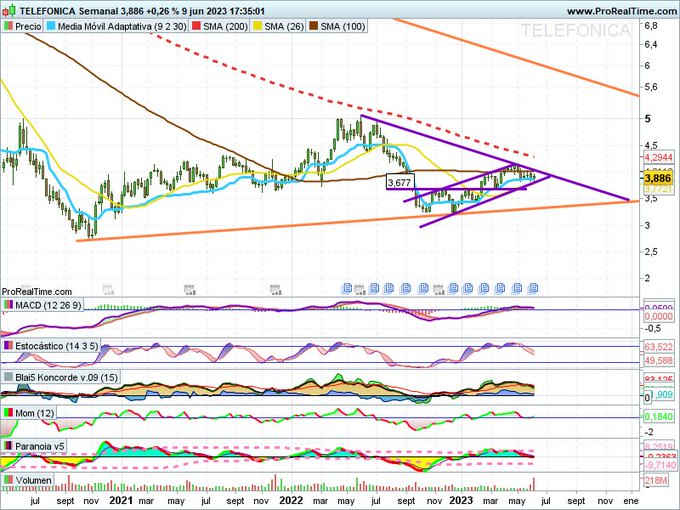Click the yellow 3,886 current price tag
Image resolution: width=680 pixels, height=510 pixels.
click(658, 178)
